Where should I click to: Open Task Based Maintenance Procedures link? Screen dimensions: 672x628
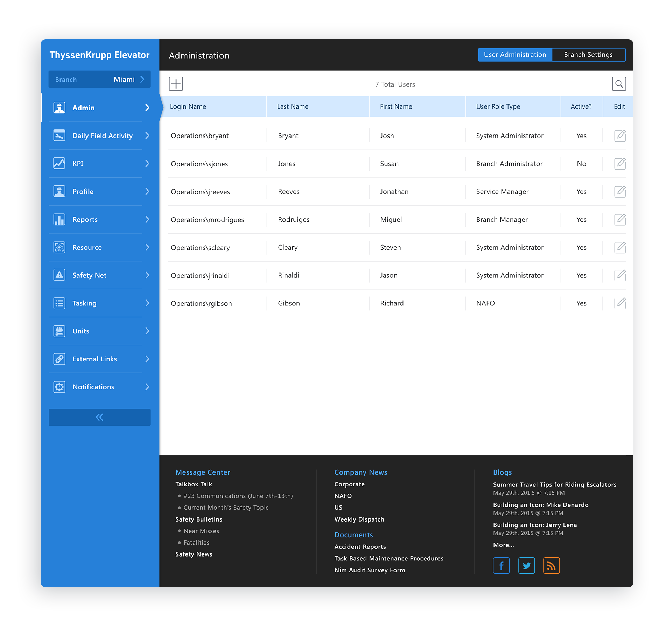tap(389, 558)
